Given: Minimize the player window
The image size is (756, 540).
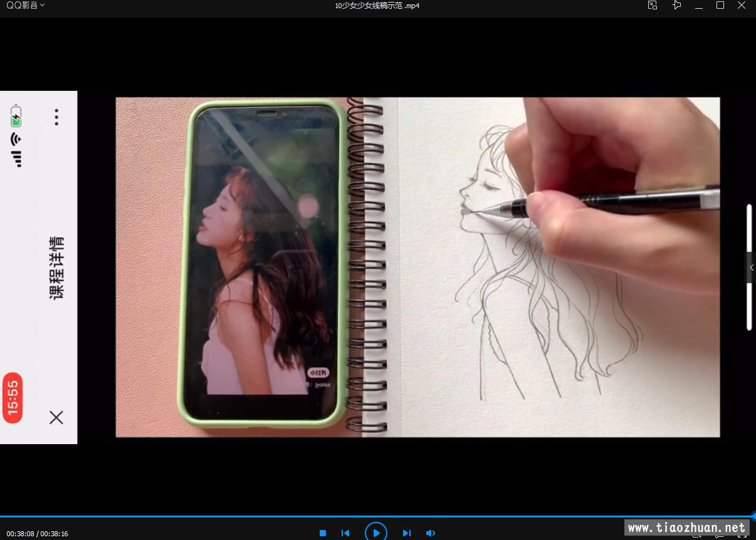Looking at the screenshot, I should tap(698, 6).
